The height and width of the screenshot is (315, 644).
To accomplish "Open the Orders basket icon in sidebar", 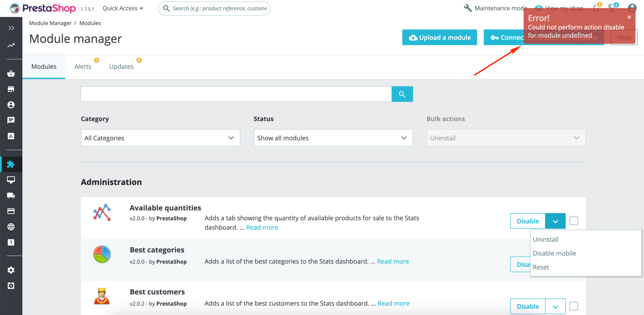I will pos(11,74).
